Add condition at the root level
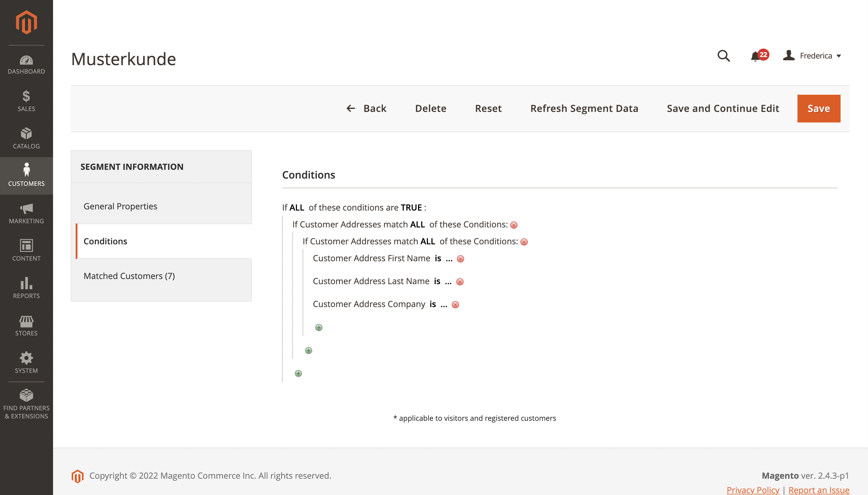The image size is (868, 495). pyautogui.click(x=298, y=373)
